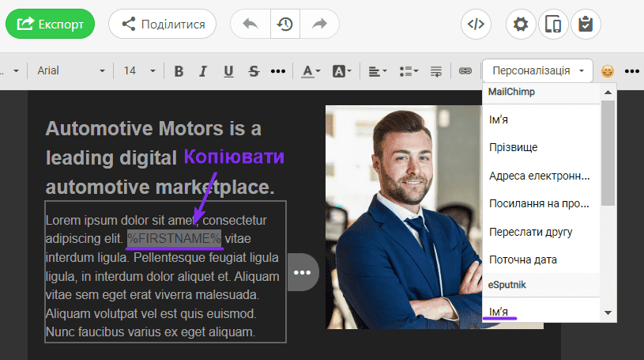Undo the last action
The width and height of the screenshot is (644, 360).
250,24
